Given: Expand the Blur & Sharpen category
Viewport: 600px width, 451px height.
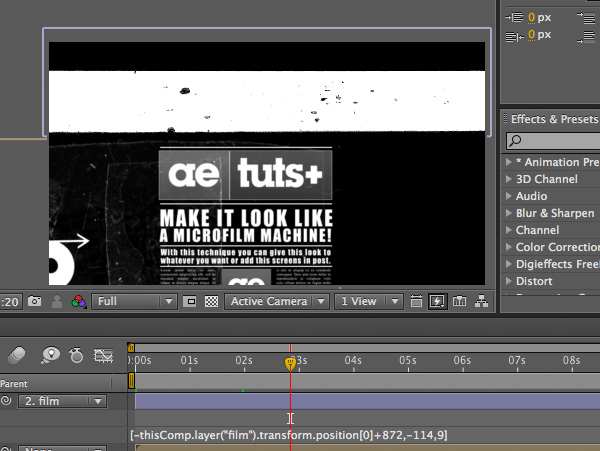Looking at the screenshot, I should click(509, 213).
